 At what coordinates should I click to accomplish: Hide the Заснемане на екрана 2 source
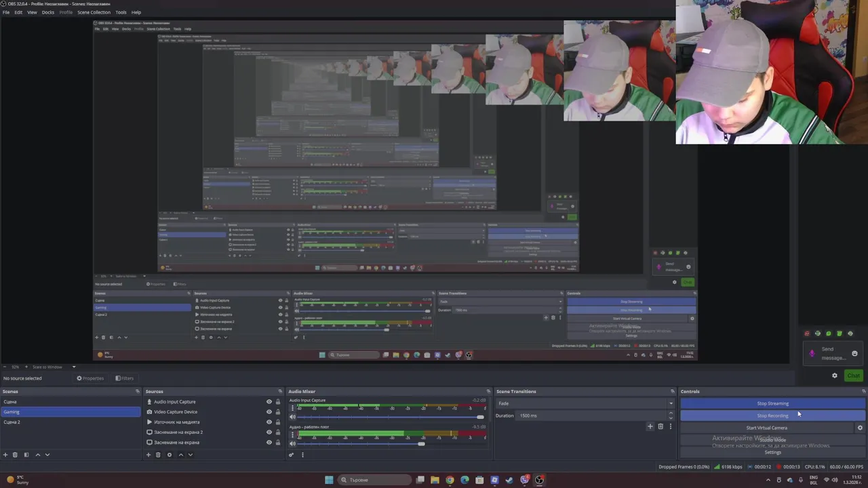coord(269,432)
